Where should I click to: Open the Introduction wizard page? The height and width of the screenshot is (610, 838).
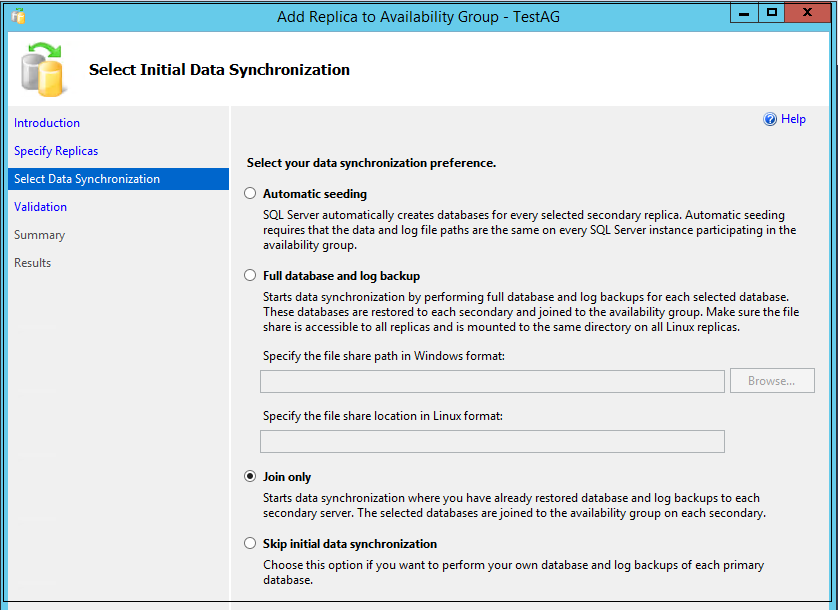point(47,123)
